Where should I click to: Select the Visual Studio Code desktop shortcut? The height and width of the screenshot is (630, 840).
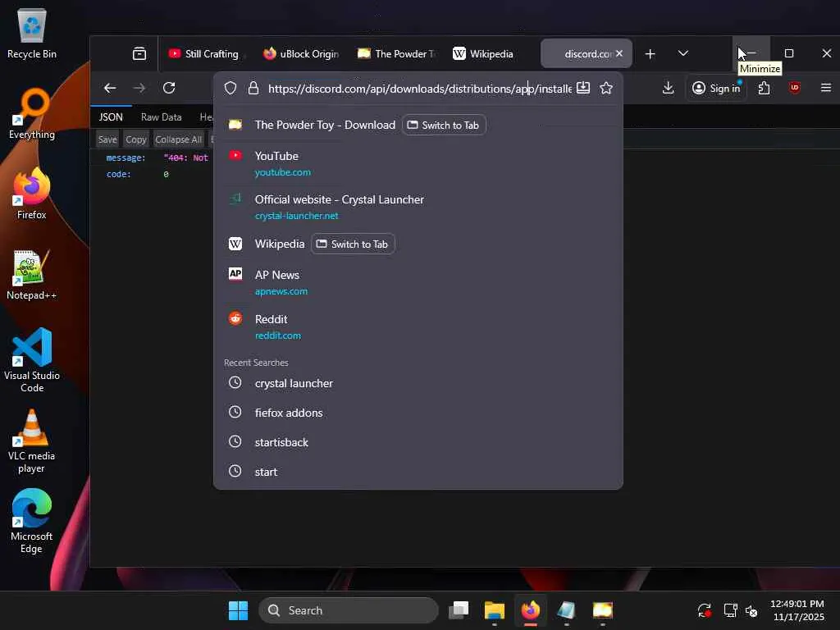[32, 360]
